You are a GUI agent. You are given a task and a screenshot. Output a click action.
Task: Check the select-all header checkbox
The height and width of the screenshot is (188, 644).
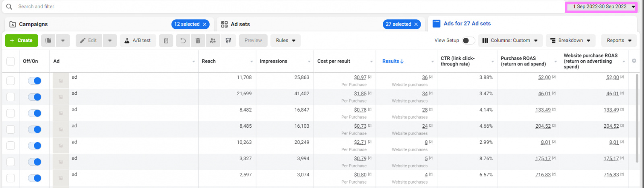pos(11,61)
